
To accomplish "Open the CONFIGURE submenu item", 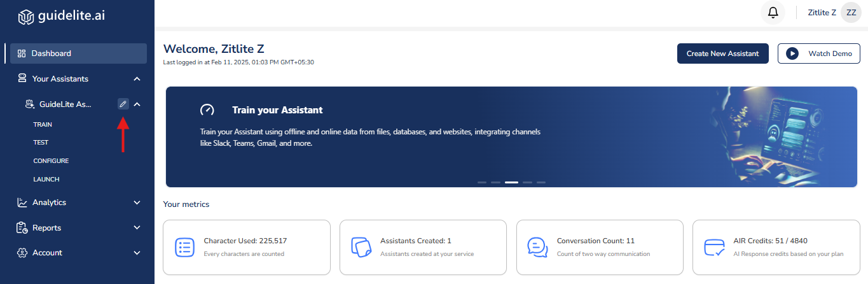I will 51,161.
